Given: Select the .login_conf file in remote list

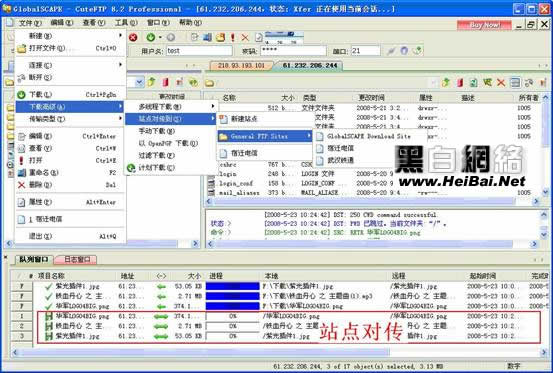Looking at the screenshot, I should click(236, 183).
